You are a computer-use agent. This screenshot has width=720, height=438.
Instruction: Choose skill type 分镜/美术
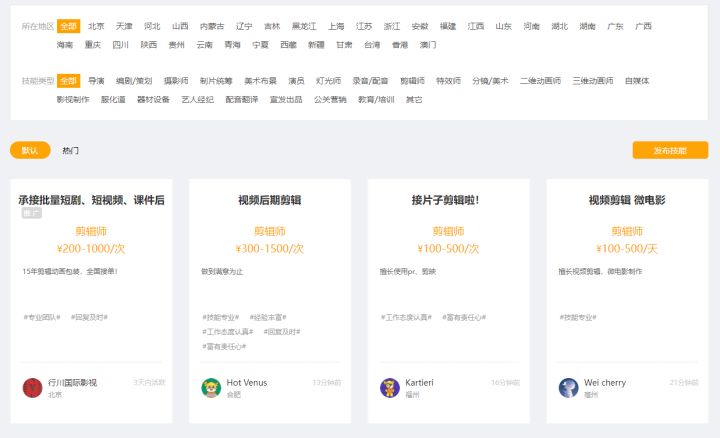coord(490,81)
